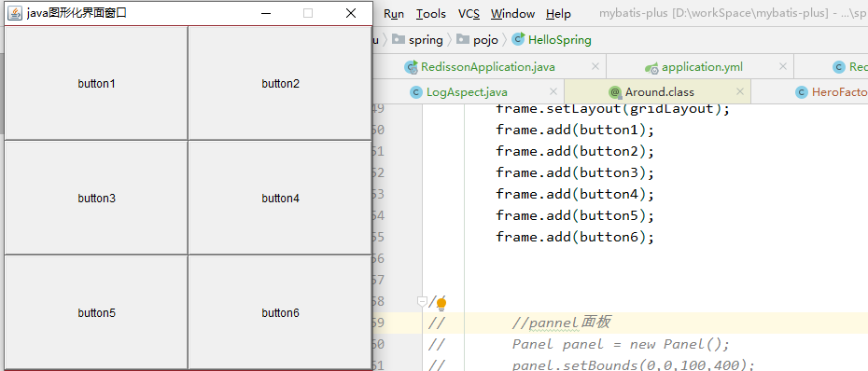Switch to the Around.class tab
The height and width of the screenshot is (371, 868).
coord(659,91)
